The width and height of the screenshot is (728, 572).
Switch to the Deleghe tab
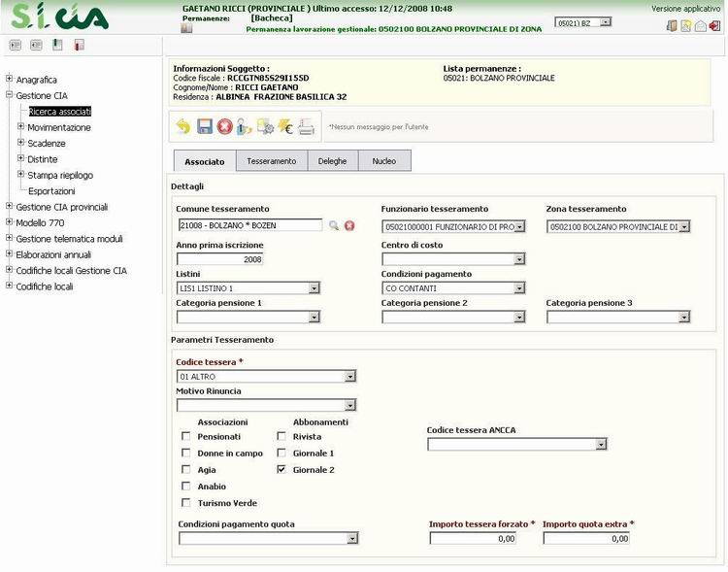332,161
